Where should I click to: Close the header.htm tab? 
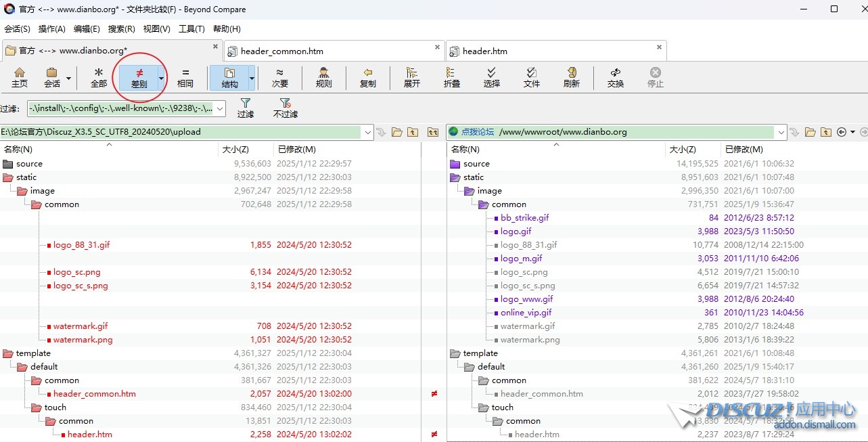[659, 47]
